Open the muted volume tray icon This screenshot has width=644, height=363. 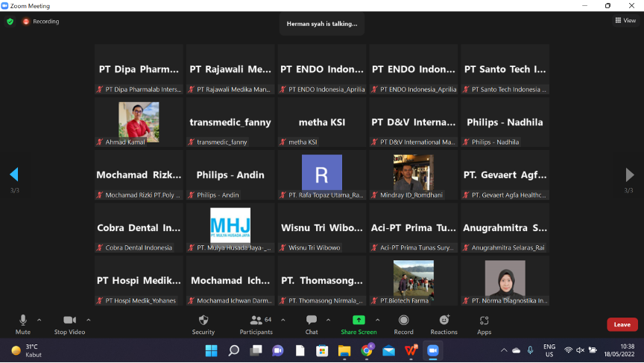click(581, 350)
